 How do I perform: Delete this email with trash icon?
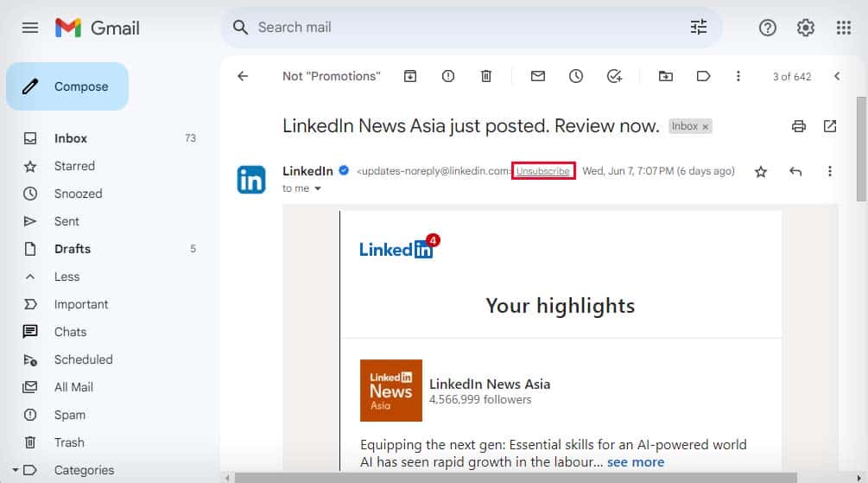[x=486, y=76]
